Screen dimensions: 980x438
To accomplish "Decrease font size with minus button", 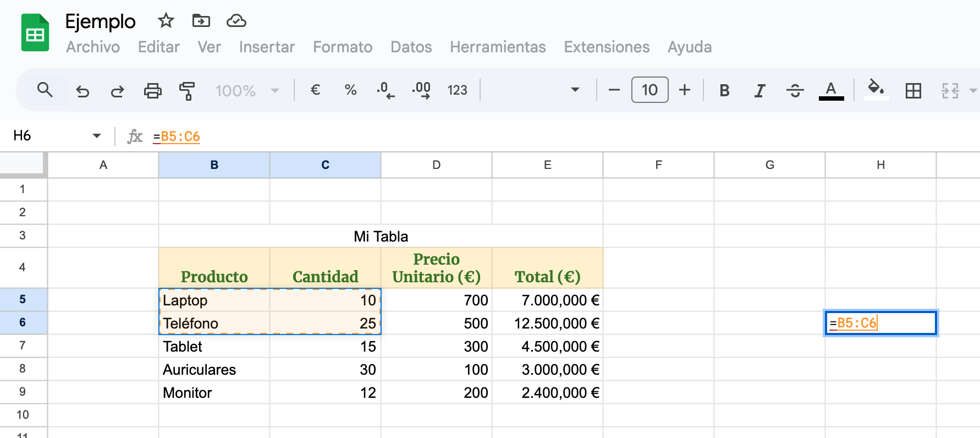I will (x=614, y=90).
